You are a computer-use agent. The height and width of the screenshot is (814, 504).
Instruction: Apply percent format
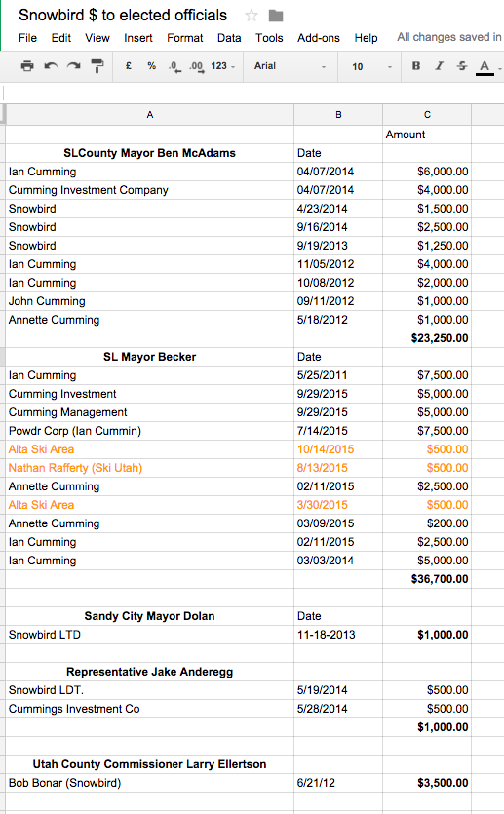coord(151,66)
